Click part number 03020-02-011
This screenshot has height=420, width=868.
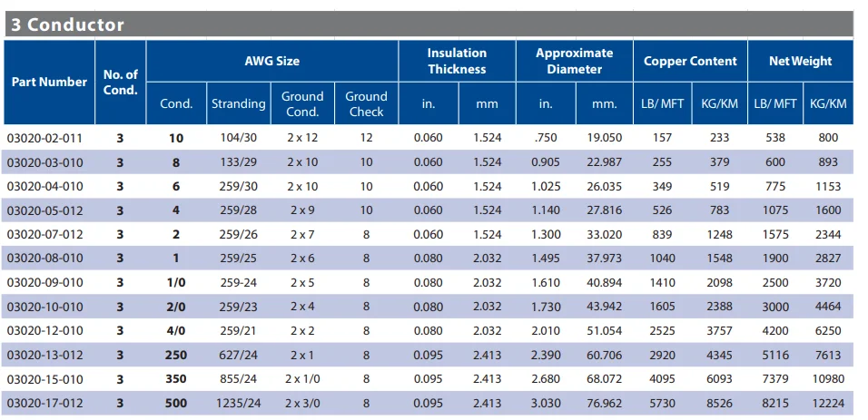[44, 138]
